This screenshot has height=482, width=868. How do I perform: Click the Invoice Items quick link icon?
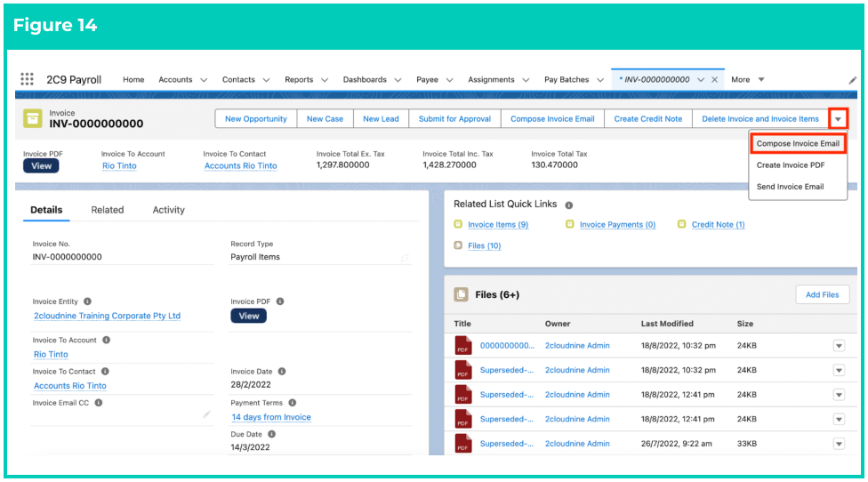click(458, 224)
